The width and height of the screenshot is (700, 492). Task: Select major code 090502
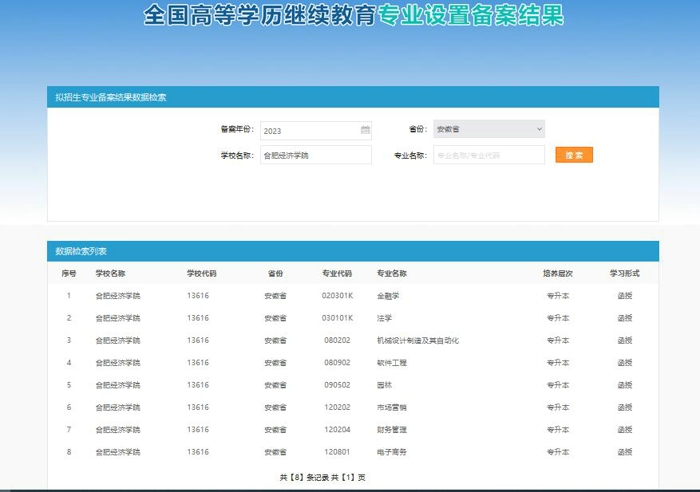pyautogui.click(x=338, y=385)
